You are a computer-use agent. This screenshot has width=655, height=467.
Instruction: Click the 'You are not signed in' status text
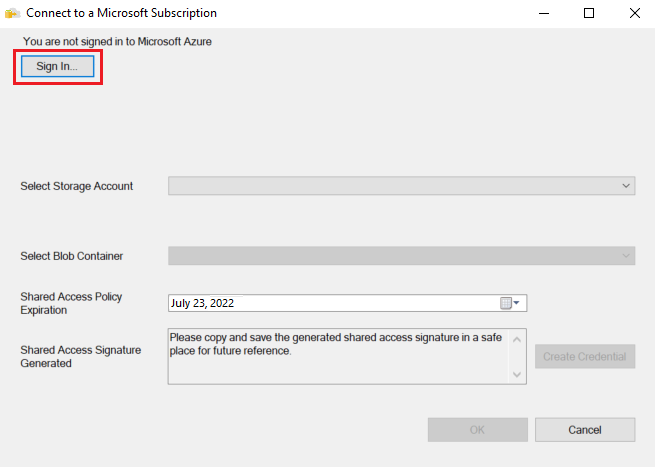click(x=116, y=42)
